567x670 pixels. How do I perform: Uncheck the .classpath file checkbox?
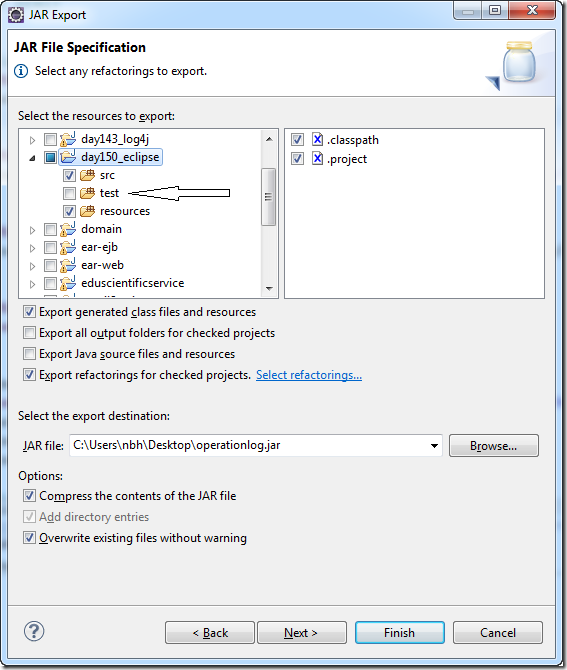[297, 139]
